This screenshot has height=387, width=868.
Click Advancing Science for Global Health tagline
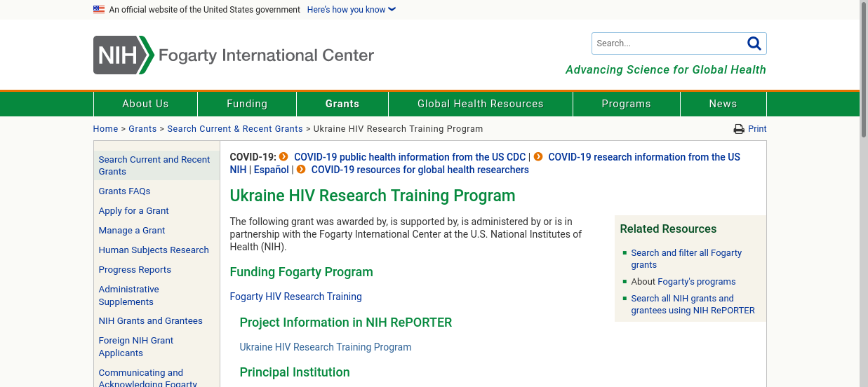coord(666,70)
